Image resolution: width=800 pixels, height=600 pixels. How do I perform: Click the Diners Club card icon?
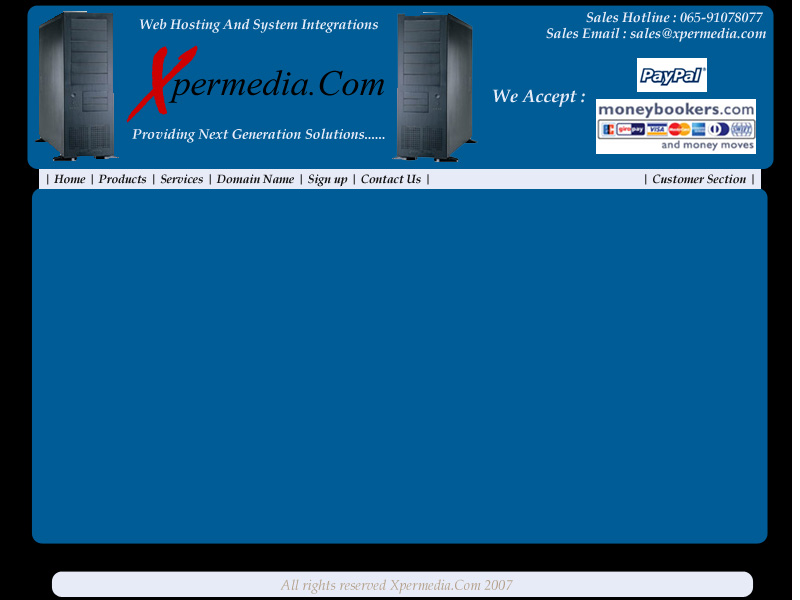(x=718, y=129)
